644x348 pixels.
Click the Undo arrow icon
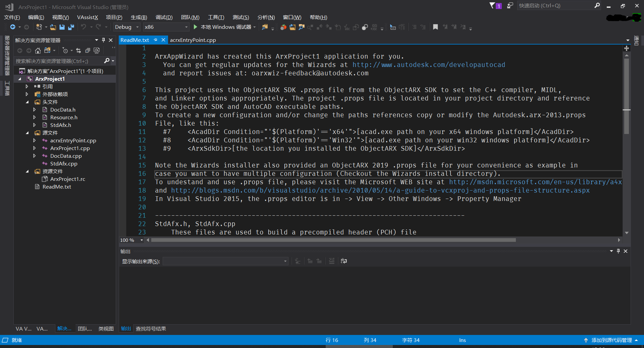coord(84,27)
